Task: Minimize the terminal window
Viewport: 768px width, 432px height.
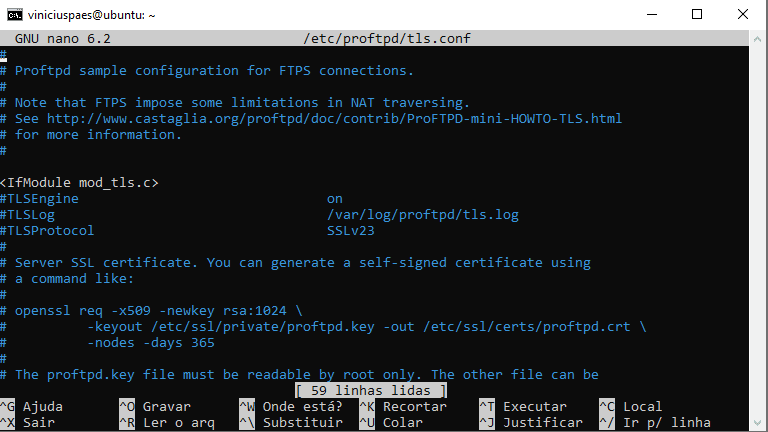Action: coord(652,15)
